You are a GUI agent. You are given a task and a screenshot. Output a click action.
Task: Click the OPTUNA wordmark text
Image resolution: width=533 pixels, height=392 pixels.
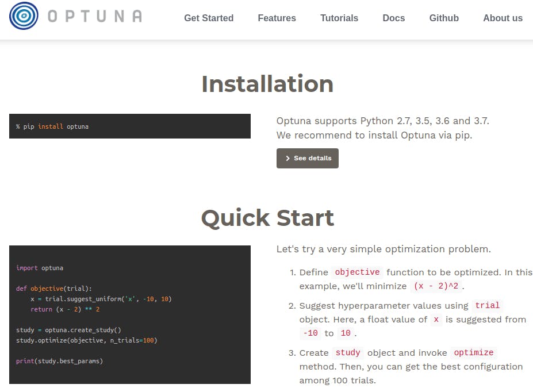[95, 17]
